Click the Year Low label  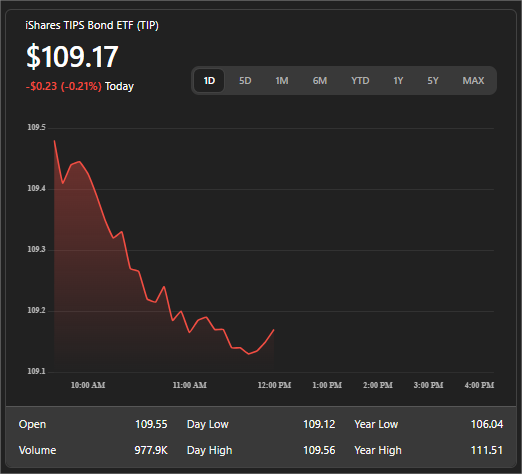tap(376, 425)
